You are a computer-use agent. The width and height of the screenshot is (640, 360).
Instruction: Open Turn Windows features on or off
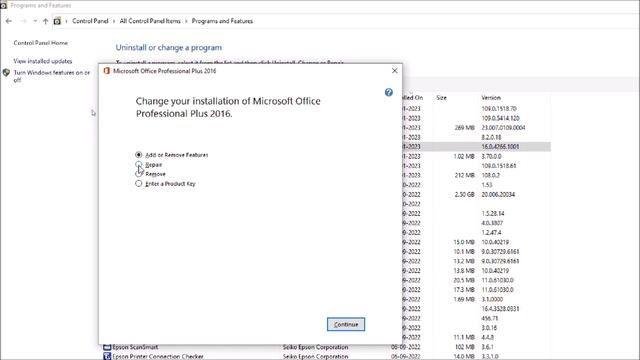point(51,76)
